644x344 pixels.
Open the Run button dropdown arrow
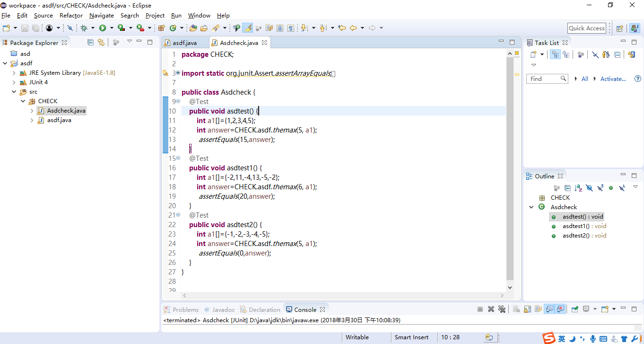coord(112,28)
